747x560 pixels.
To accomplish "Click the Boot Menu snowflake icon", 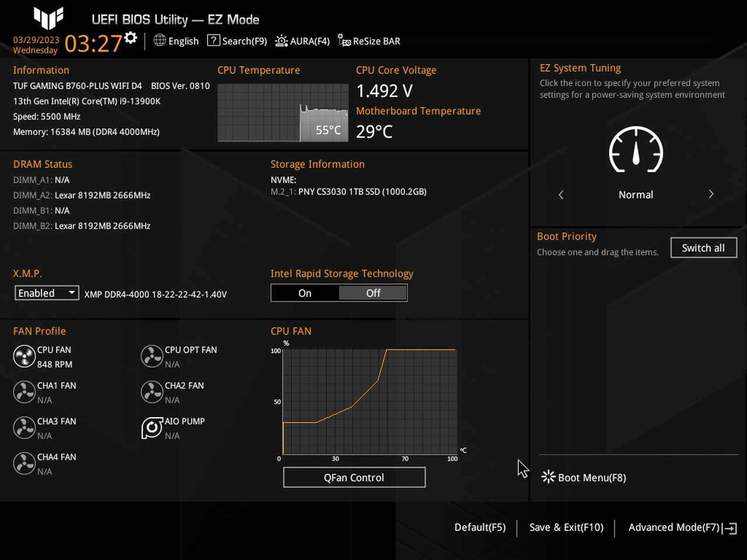I will (x=548, y=477).
